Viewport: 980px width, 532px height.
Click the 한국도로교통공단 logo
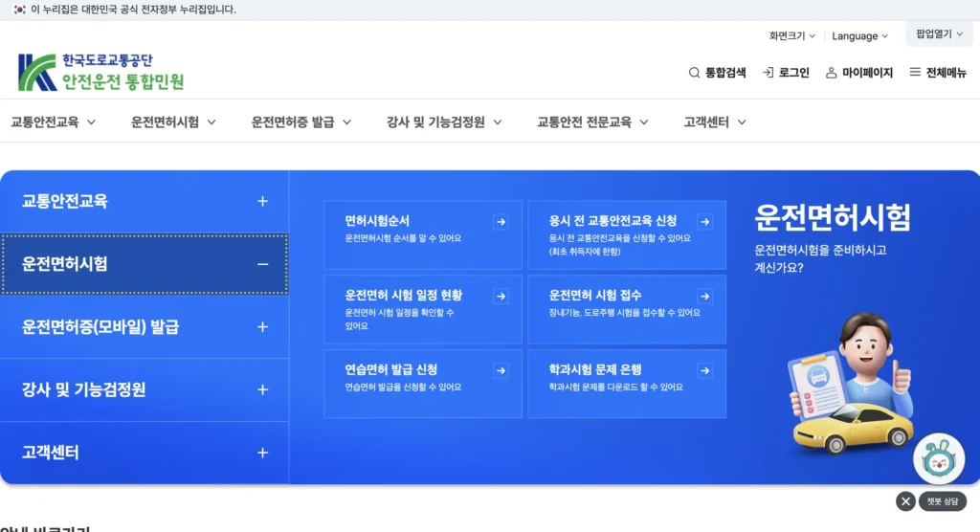[x=101, y=72]
